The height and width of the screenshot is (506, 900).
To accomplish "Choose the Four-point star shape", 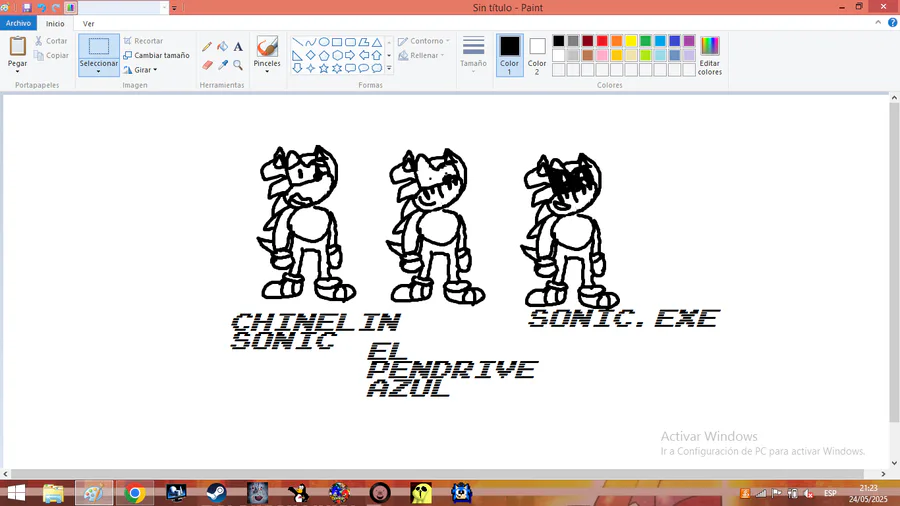I will tap(311, 68).
